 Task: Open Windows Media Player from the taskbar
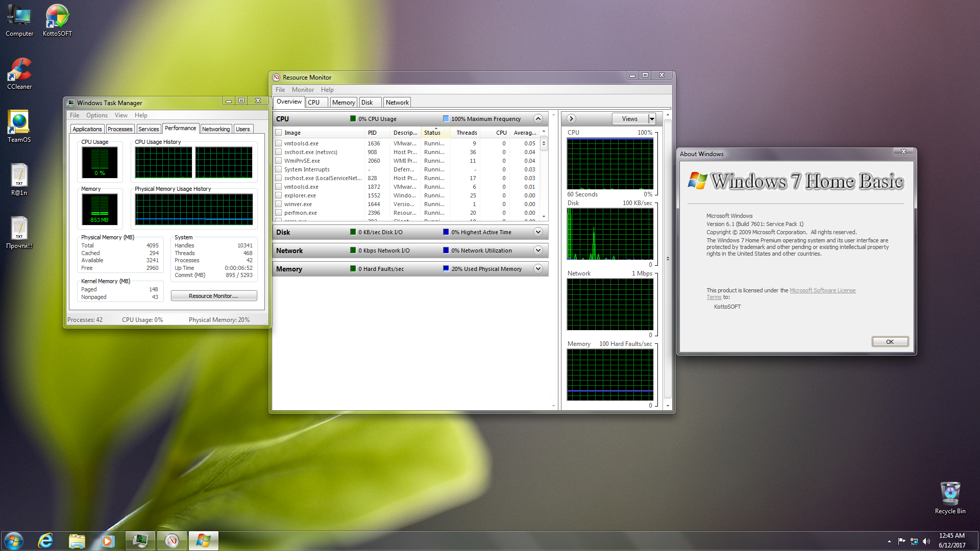tap(108, 541)
